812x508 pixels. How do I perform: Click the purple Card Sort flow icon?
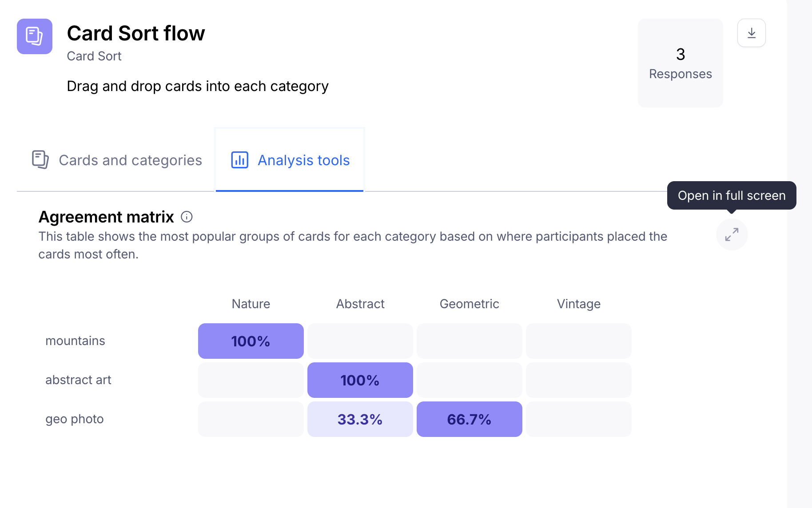tap(35, 36)
